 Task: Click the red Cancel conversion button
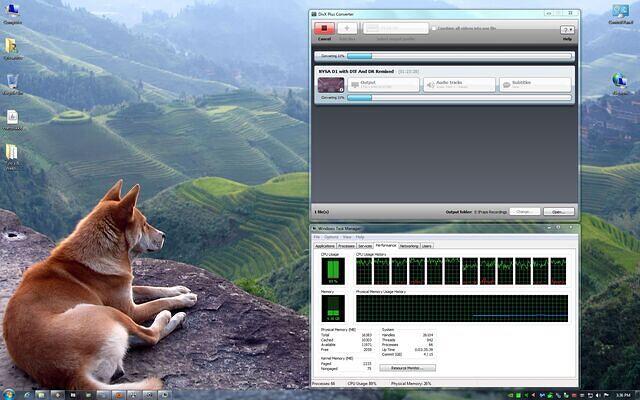[x=324, y=29]
